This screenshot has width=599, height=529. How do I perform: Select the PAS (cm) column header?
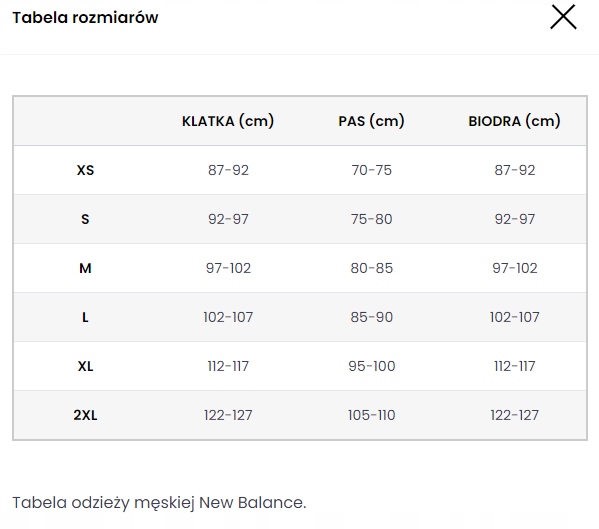[x=371, y=121]
